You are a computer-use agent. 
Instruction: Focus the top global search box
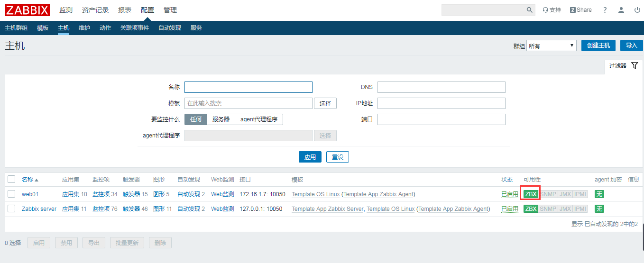[x=483, y=10]
